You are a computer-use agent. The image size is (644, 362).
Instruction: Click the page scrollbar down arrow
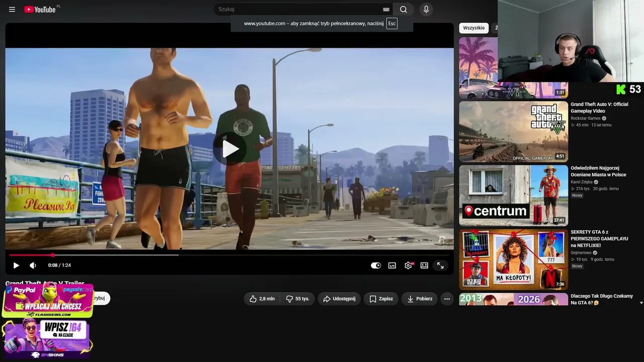click(x=641, y=303)
